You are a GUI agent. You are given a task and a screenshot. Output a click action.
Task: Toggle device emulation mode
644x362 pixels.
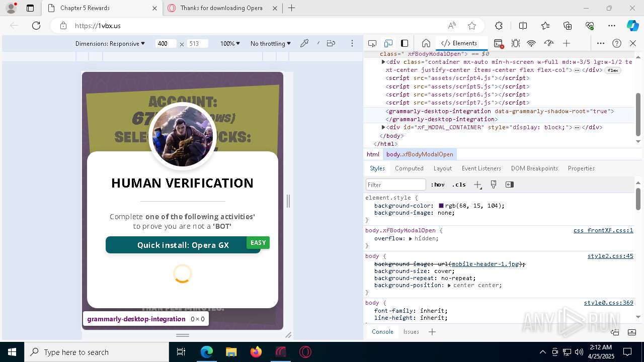click(x=388, y=43)
